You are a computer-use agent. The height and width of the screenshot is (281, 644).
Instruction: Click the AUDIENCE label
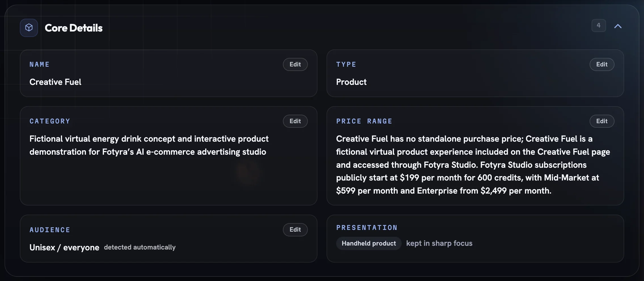(x=50, y=230)
